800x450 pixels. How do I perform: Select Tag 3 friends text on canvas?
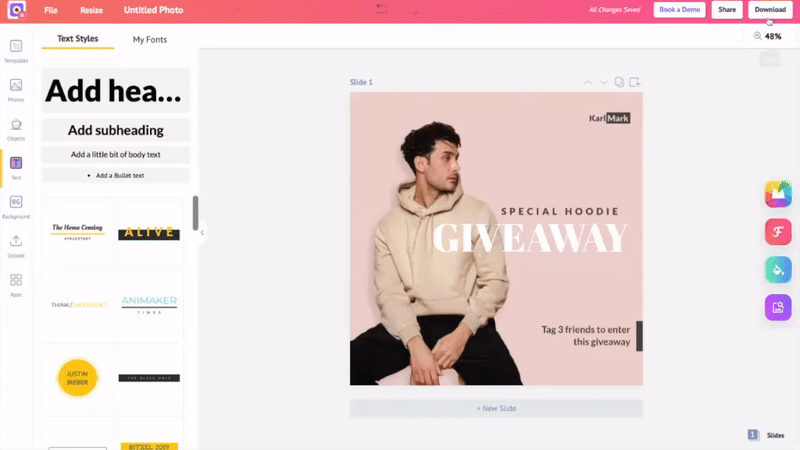point(586,336)
